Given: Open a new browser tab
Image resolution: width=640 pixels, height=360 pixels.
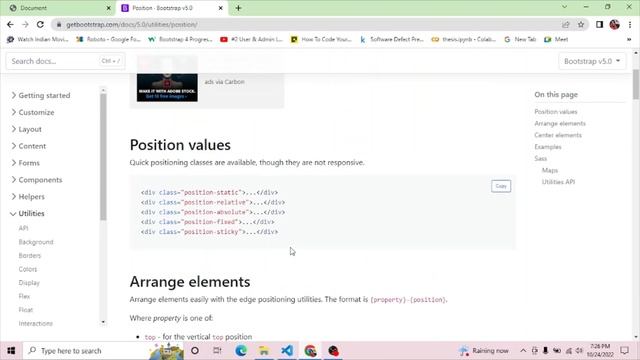Looking at the screenshot, I should (x=238, y=8).
